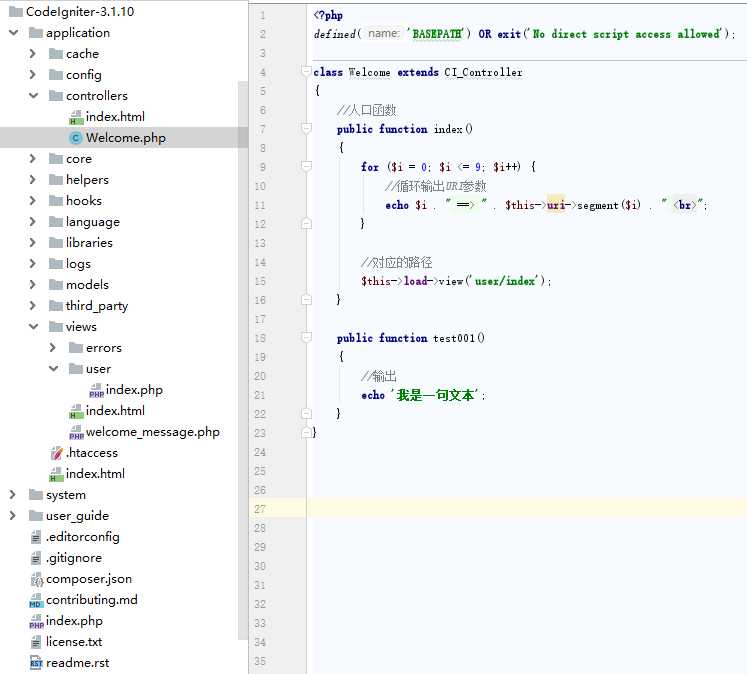
Task: Fold the for loop at line 9
Action: click(306, 166)
